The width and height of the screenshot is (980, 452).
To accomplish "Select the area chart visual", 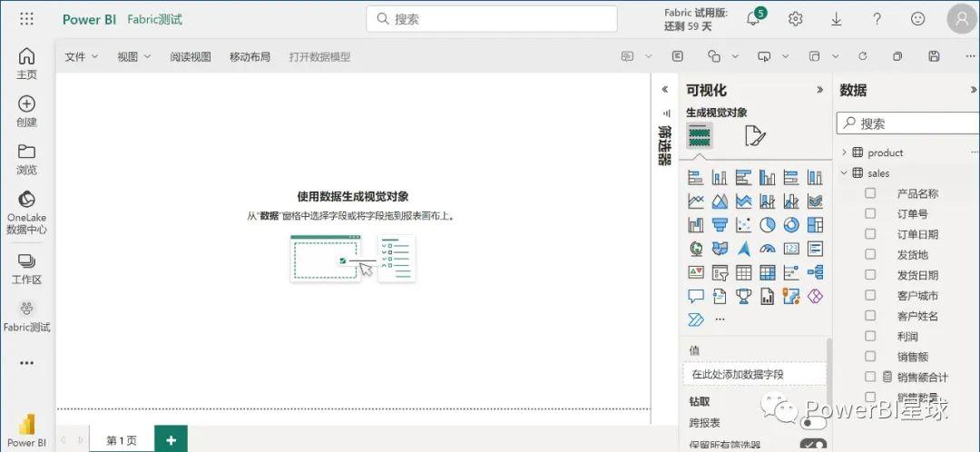I will (720, 201).
